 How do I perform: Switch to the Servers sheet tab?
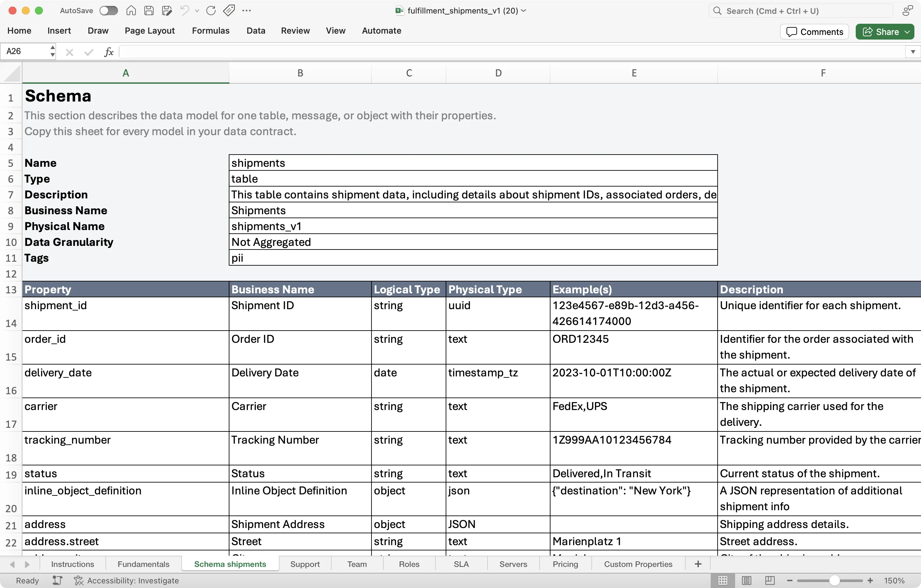[x=513, y=564]
